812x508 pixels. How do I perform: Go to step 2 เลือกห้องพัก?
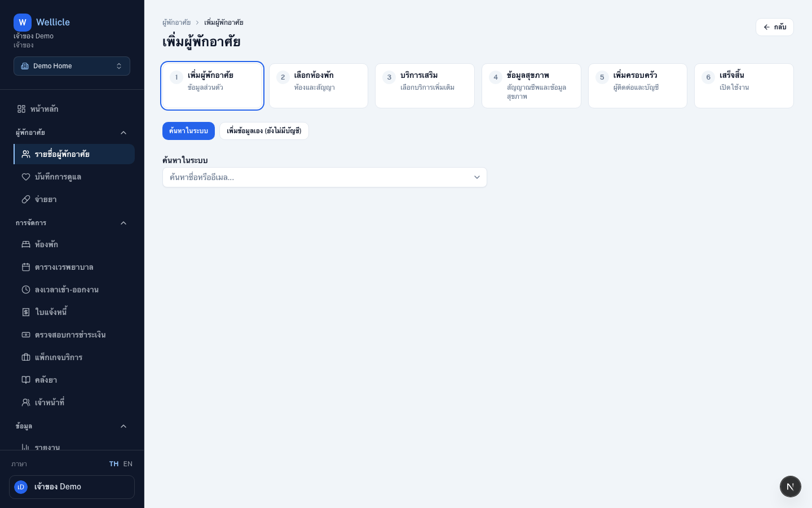click(x=319, y=86)
